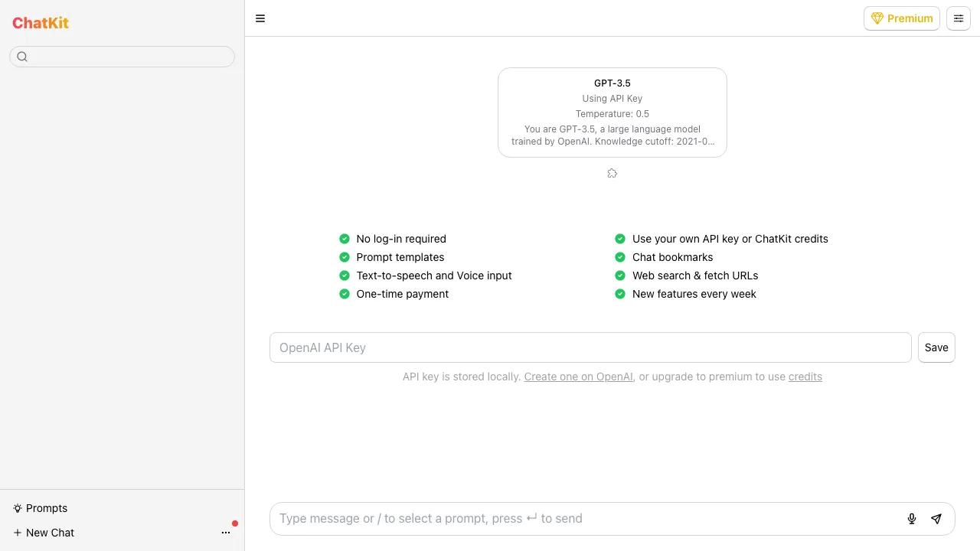Open the GPT-3.5 model settings card
The width and height of the screenshot is (980, 551).
click(612, 112)
